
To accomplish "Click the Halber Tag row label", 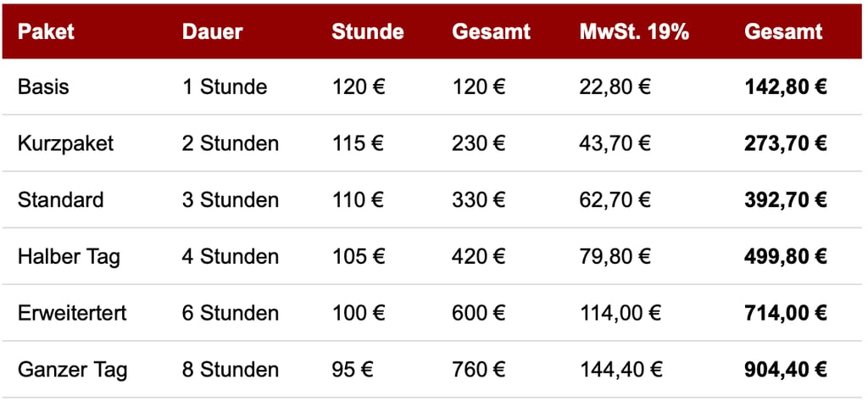I will [x=69, y=256].
